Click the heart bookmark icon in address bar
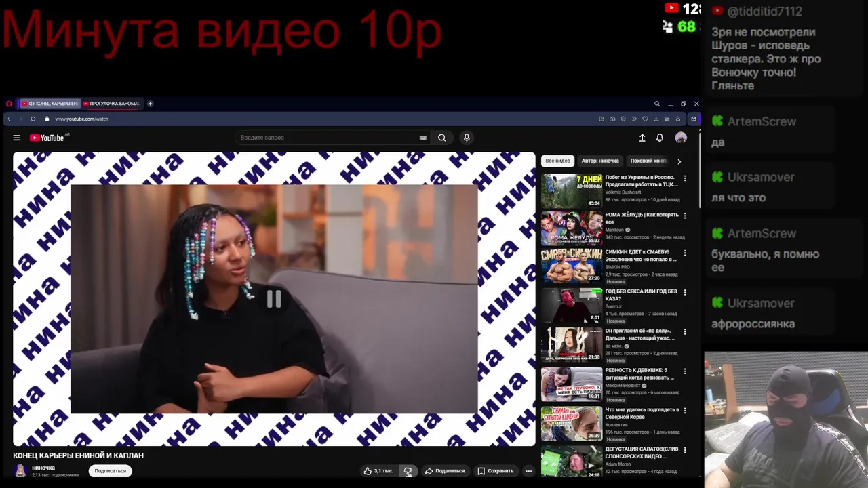This screenshot has width=868, height=488. [x=645, y=119]
